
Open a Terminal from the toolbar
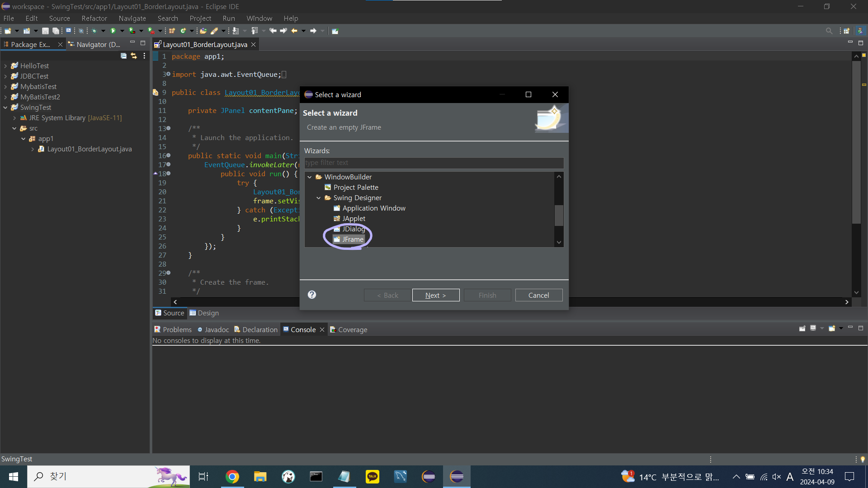pos(68,31)
